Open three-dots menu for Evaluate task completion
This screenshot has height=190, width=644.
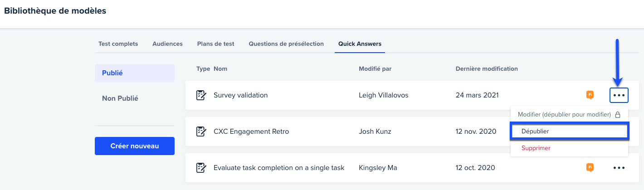(619, 168)
